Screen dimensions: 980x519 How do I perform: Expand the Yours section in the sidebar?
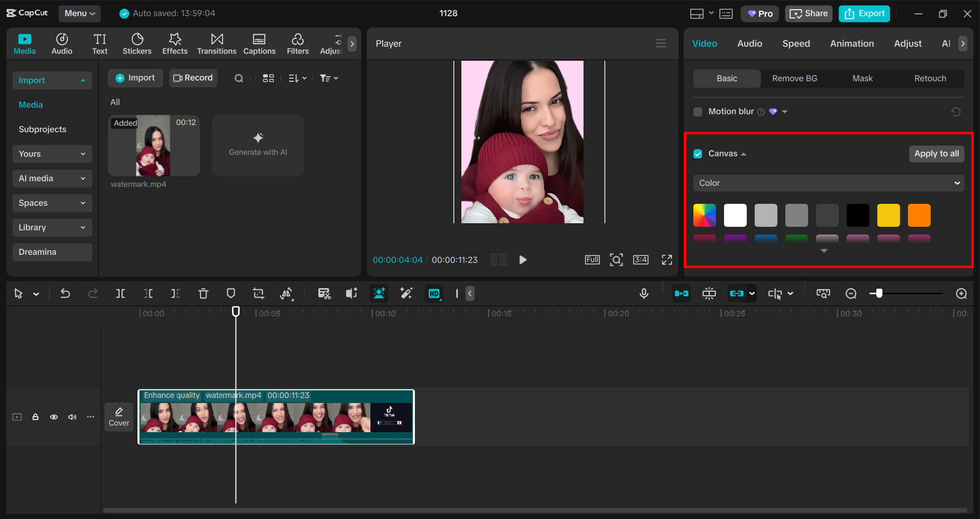click(x=52, y=154)
